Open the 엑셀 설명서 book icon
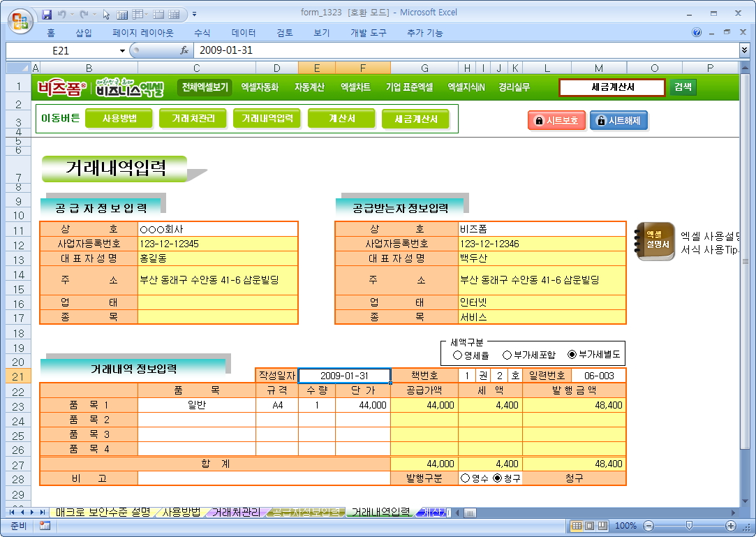Image resolution: width=756 pixels, height=537 pixels. (x=655, y=241)
